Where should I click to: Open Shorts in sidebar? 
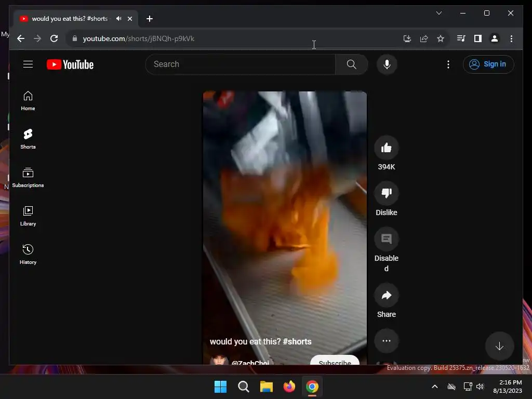(x=28, y=139)
